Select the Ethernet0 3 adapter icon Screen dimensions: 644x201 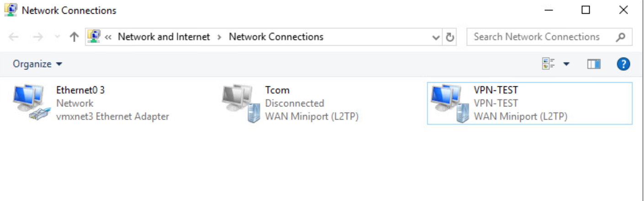pos(30,102)
